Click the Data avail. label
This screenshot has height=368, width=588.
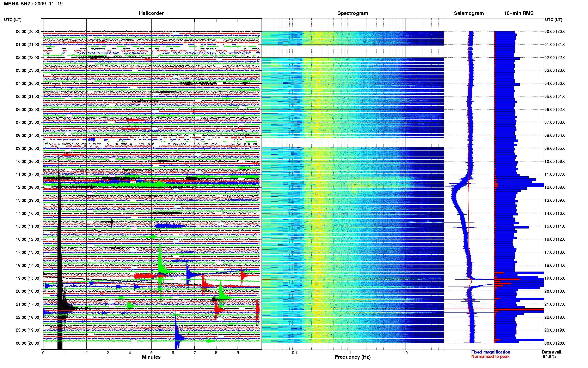(552, 352)
